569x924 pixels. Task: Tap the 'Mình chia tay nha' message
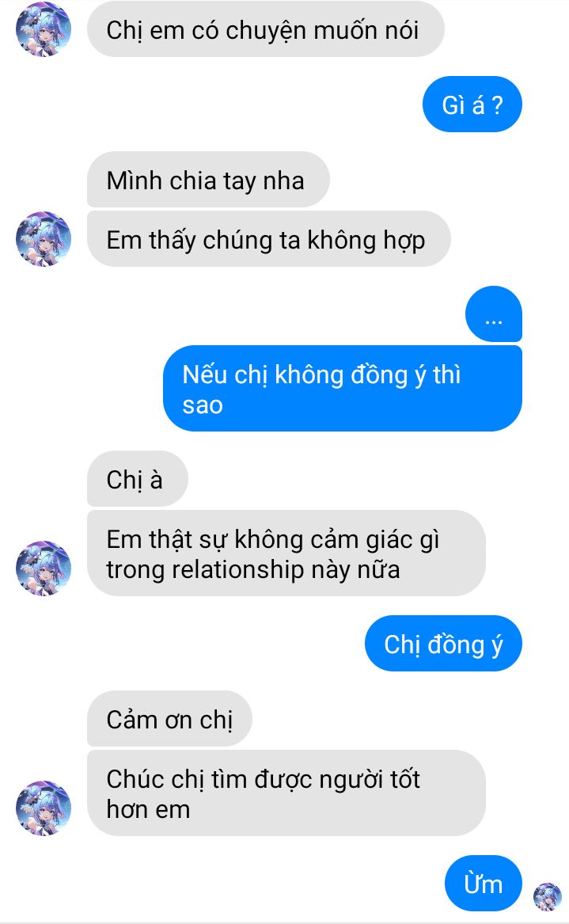[x=208, y=179]
